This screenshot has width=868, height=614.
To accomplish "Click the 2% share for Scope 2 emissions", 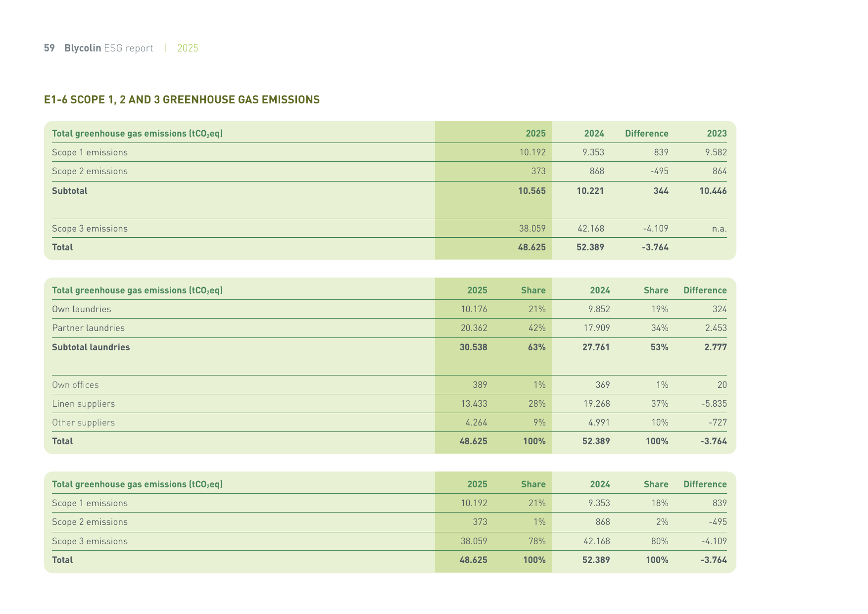I will pos(662,522).
